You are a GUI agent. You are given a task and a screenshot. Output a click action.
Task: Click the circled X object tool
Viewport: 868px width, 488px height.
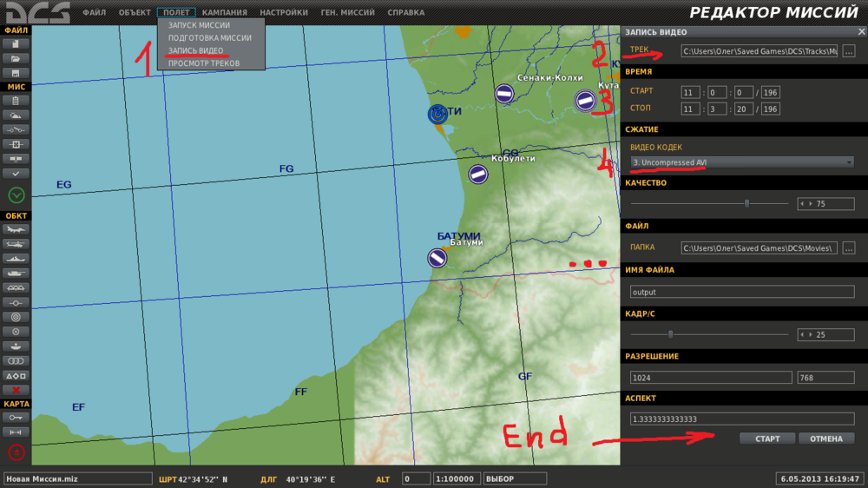(x=16, y=331)
